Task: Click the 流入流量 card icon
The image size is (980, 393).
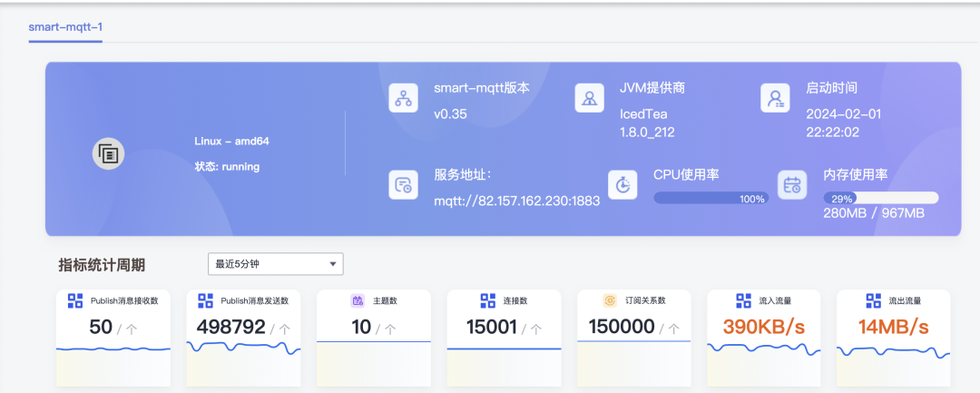Action: 743,300
